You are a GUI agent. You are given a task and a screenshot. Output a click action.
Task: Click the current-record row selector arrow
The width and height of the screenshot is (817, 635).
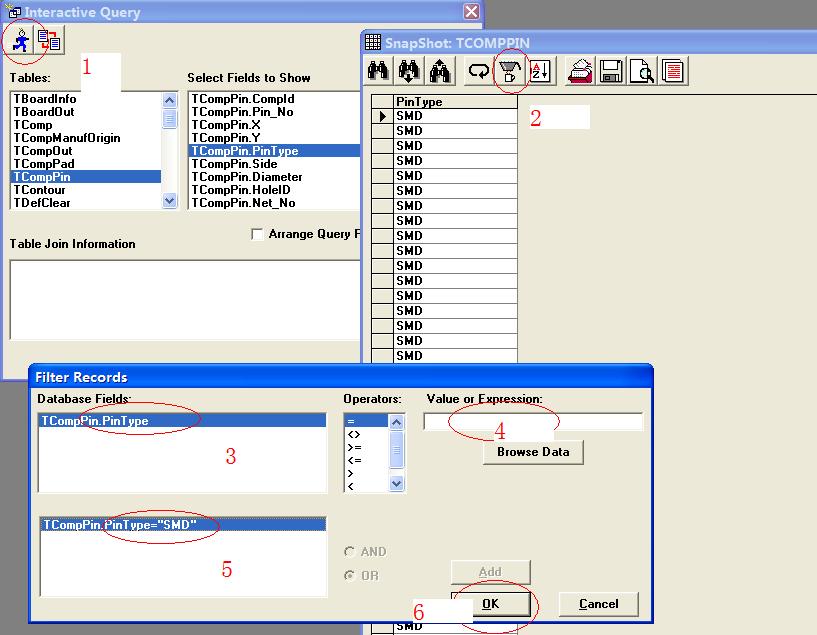click(382, 116)
